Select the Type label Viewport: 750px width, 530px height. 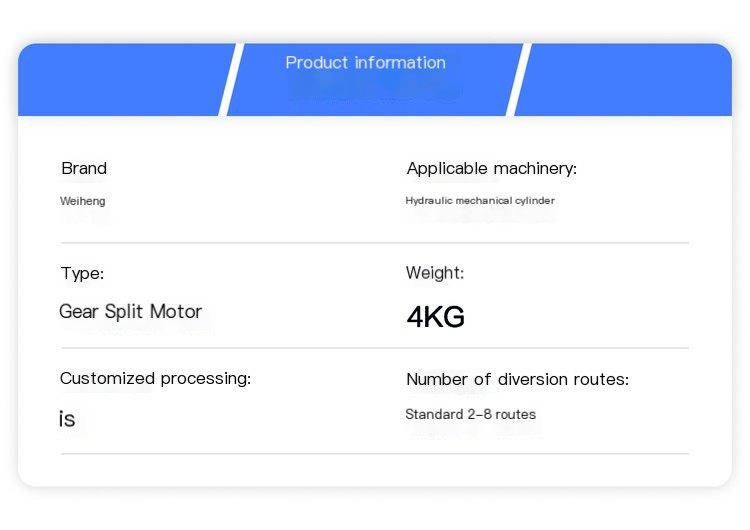82,274
